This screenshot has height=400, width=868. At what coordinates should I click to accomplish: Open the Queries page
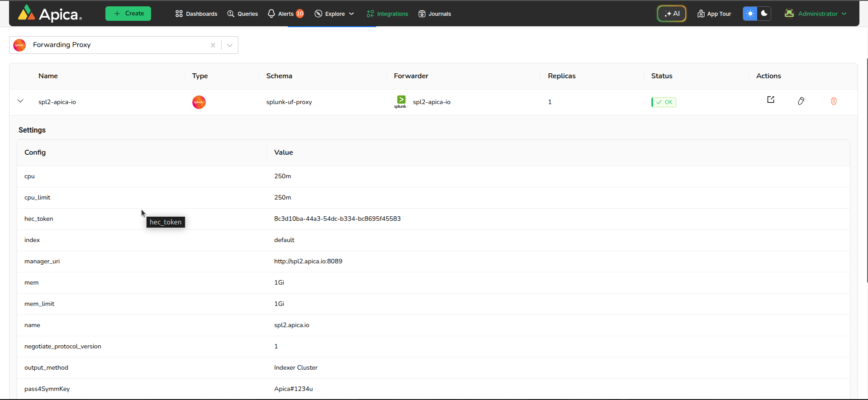pos(242,14)
